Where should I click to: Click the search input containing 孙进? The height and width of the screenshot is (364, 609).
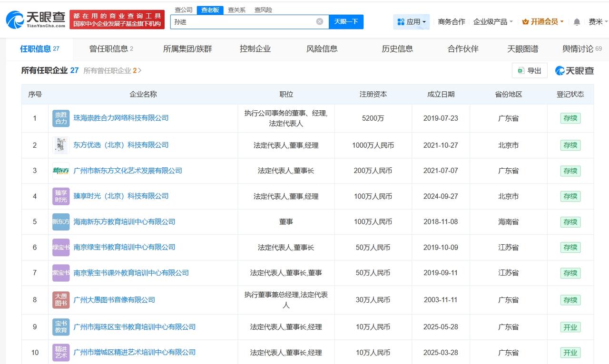click(x=247, y=21)
